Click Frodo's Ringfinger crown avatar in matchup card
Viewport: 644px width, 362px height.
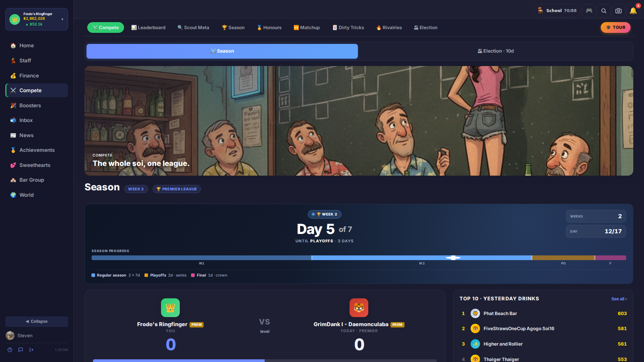coord(170,308)
